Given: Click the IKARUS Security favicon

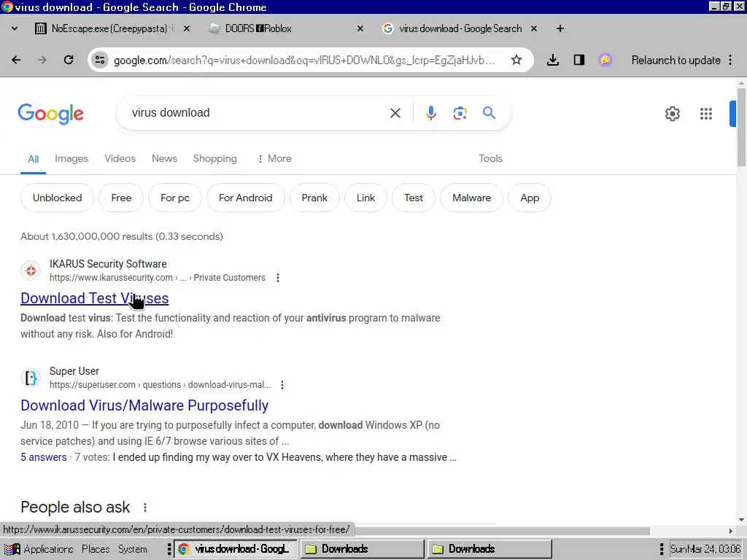Looking at the screenshot, I should point(31,271).
